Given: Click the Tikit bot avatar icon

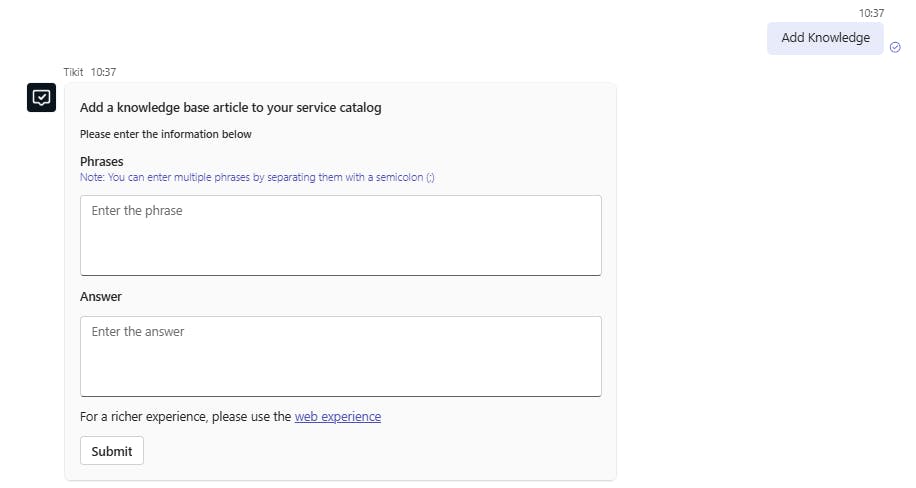Looking at the screenshot, I should click(42, 98).
